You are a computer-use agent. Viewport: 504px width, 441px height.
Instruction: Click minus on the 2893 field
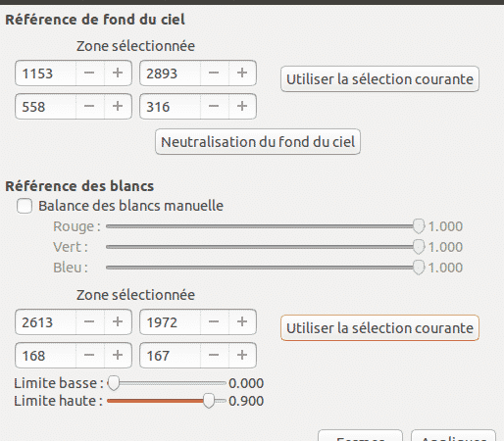coord(214,73)
